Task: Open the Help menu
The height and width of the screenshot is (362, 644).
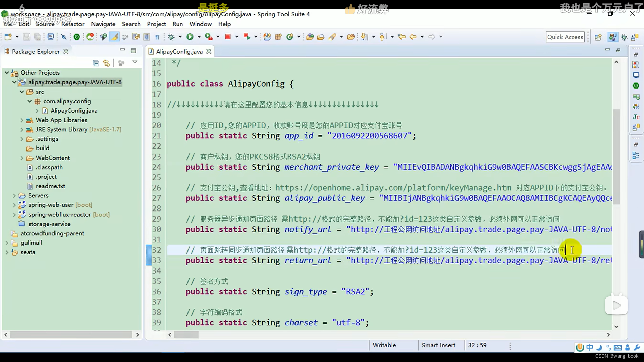Action: [224, 24]
